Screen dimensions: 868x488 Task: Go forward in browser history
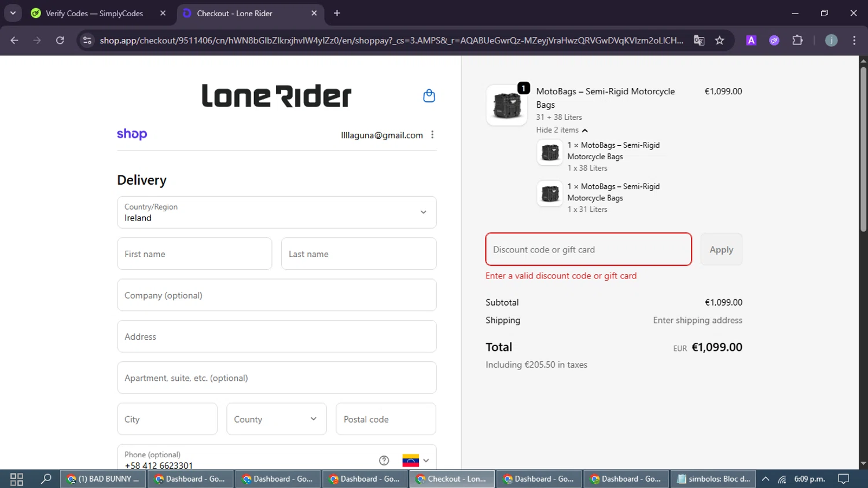pos(37,41)
